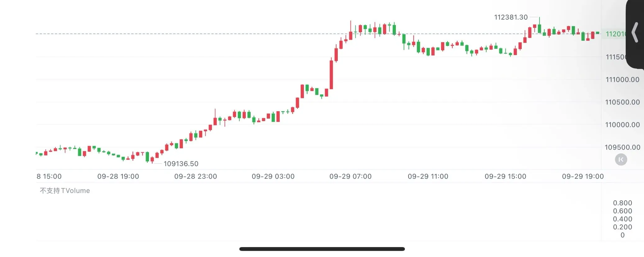Tap the 0.800 volume axis label
This screenshot has height=257, width=644.
point(622,203)
